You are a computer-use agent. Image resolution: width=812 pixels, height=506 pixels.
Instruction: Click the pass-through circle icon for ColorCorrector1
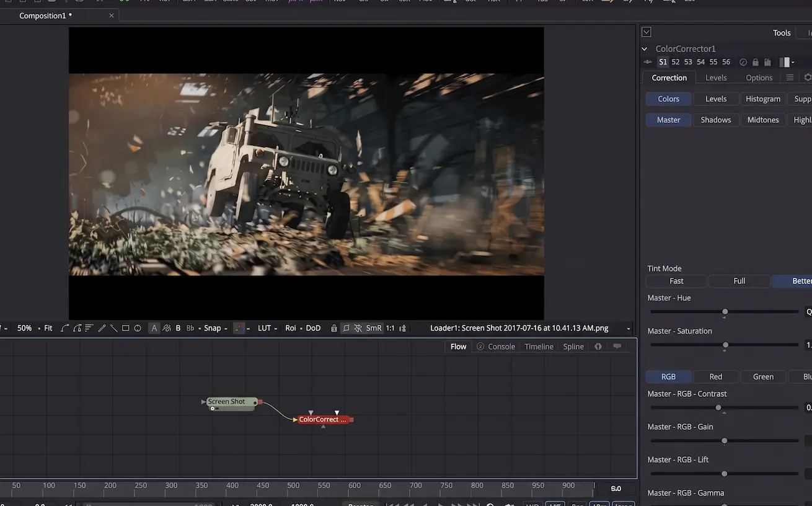coord(743,62)
